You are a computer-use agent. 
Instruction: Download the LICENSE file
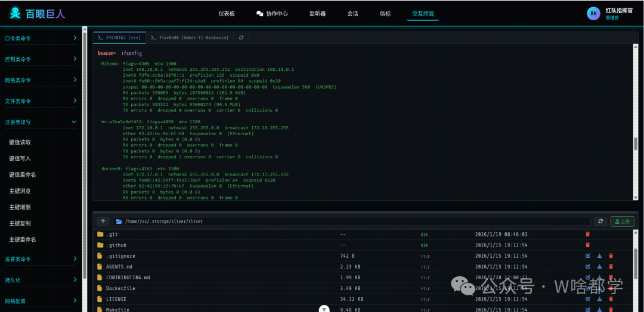point(599,299)
